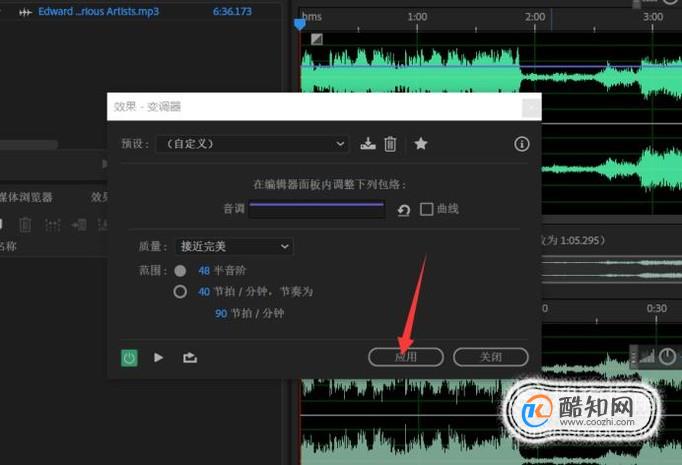
Task: Click the 2:00 mark on the time ruler
Action: pos(535,17)
